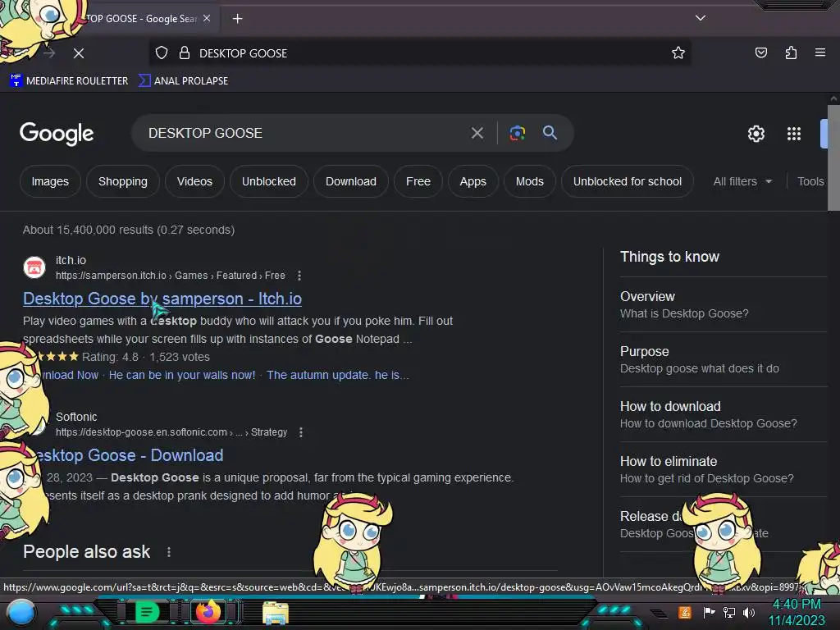Open Google quick settings gear
The image size is (840, 630).
756,134
